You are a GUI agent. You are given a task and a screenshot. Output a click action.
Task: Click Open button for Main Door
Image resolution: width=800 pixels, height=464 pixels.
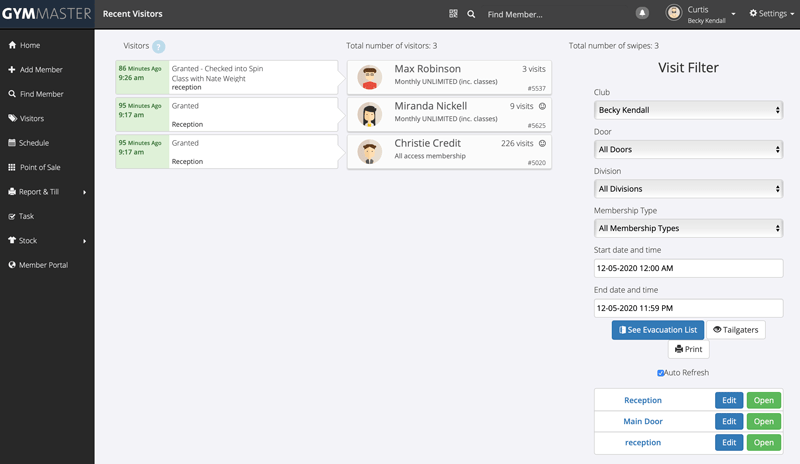point(763,421)
